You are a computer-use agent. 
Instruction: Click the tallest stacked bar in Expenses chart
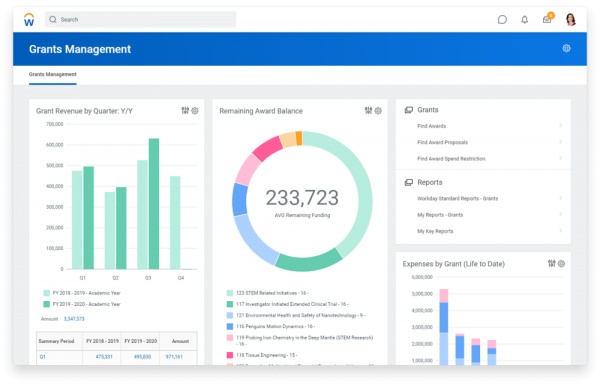pyautogui.click(x=444, y=327)
